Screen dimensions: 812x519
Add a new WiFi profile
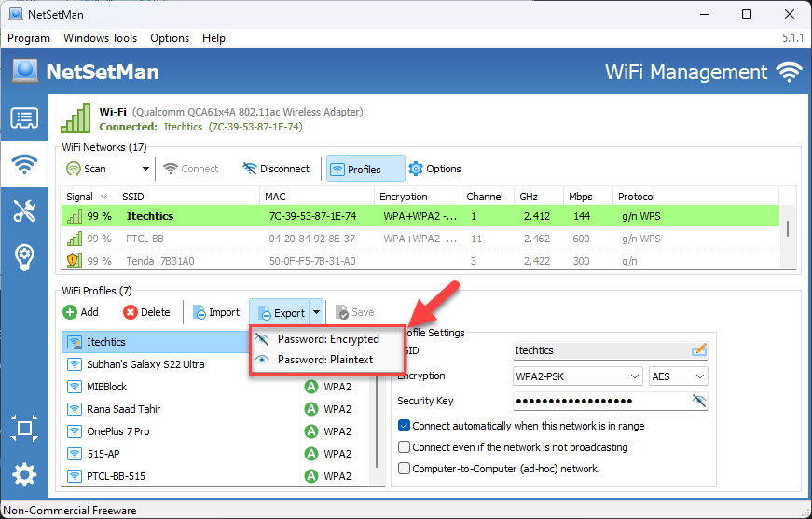coord(80,312)
